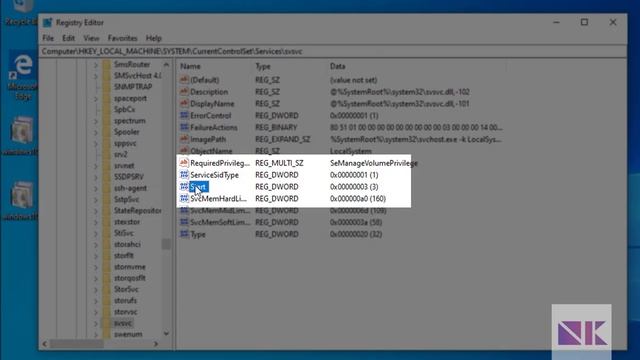Click the LocalSystem data value
Screen dimensions: 640x360
click(351, 151)
